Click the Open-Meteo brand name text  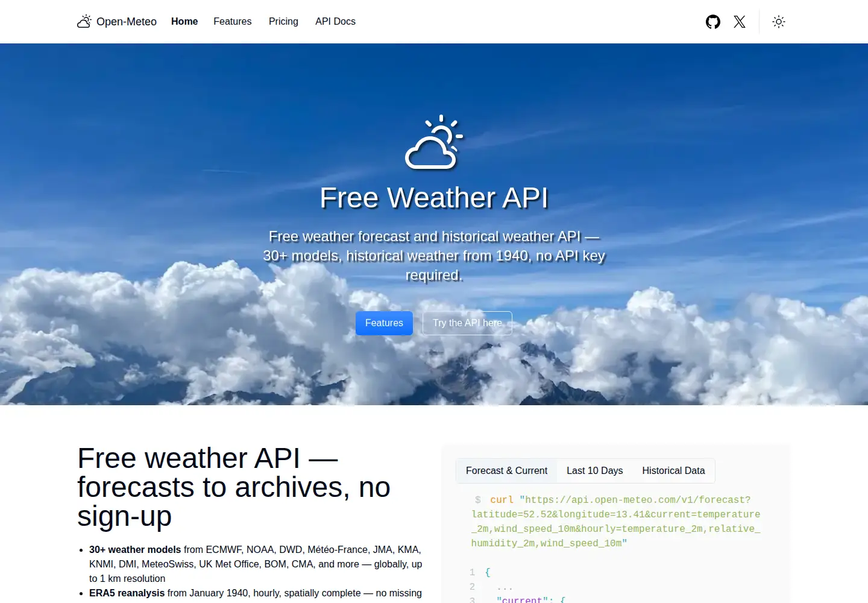pos(127,22)
